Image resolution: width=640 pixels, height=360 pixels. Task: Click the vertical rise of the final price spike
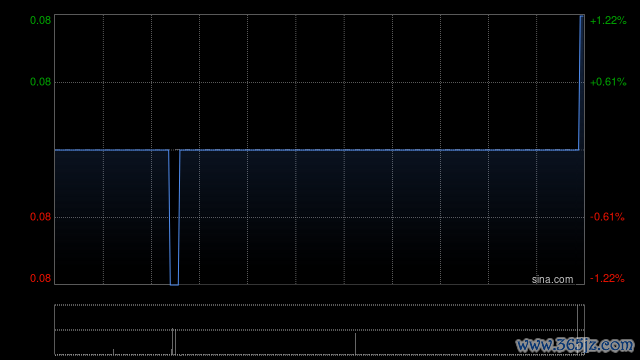[580, 83]
